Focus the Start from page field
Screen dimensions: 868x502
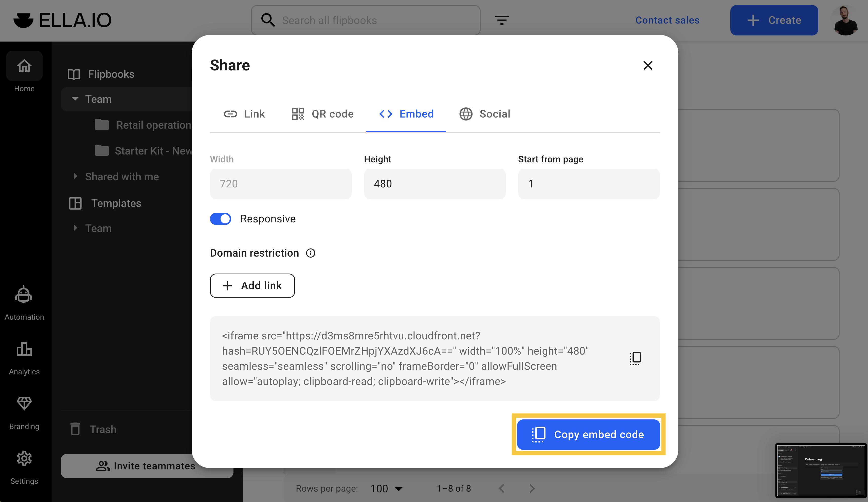[x=589, y=184]
